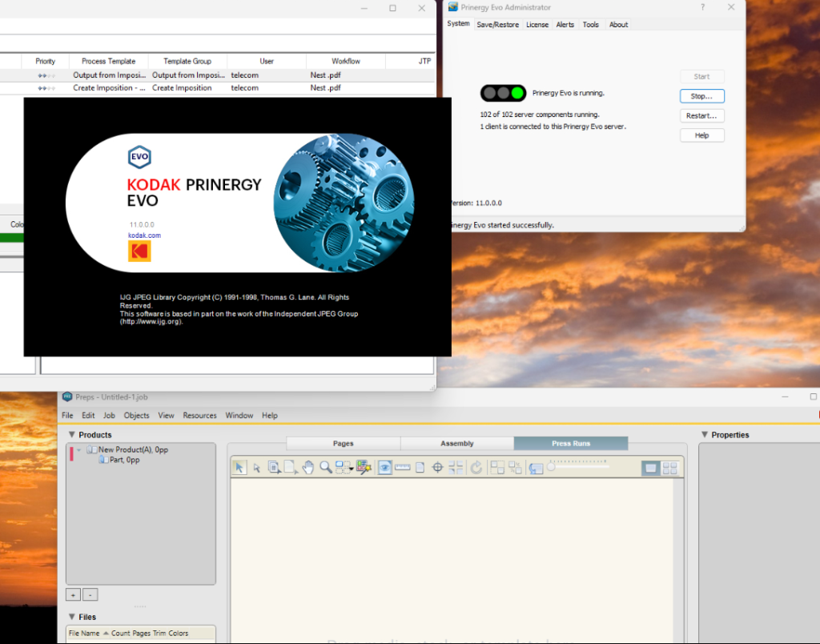Screen dimensions: 820x644
Task: Click the ruler measure tool icon
Action: tap(402, 468)
